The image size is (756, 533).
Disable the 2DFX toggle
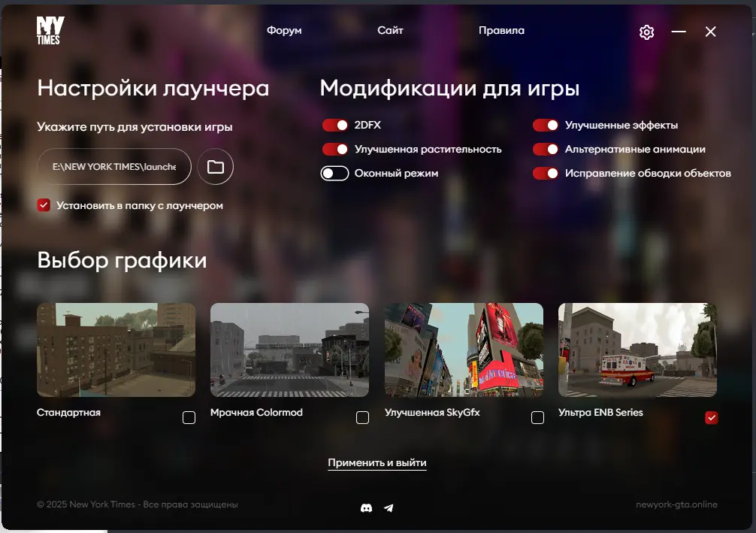coord(335,125)
